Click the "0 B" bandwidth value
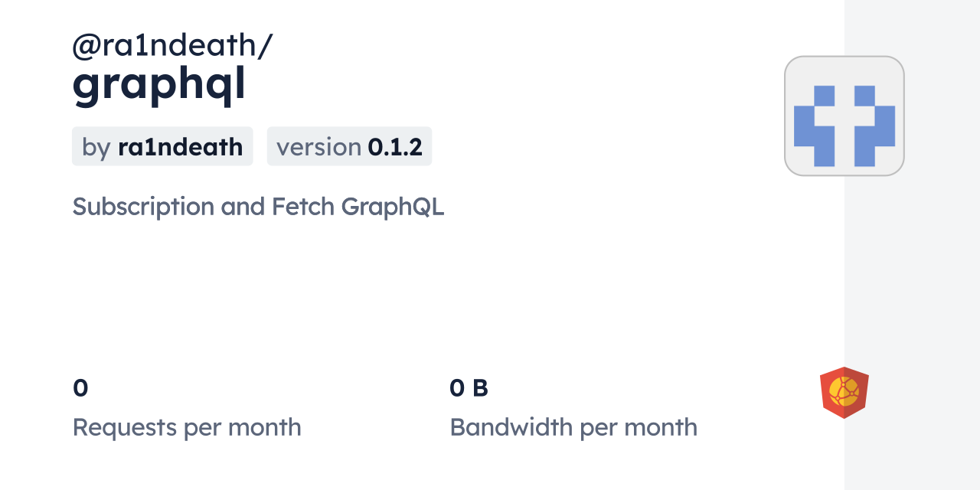The width and height of the screenshot is (980, 490). [469, 388]
